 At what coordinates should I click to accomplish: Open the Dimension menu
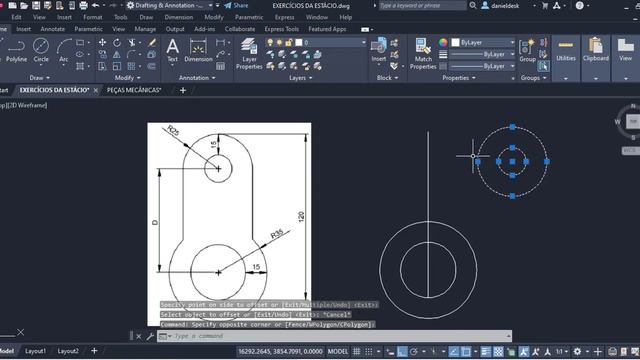(x=179, y=17)
